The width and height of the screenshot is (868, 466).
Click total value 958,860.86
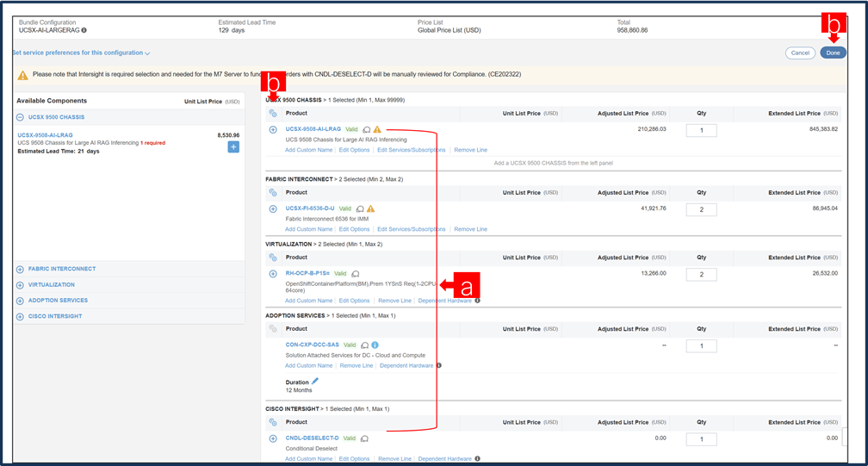pos(632,30)
